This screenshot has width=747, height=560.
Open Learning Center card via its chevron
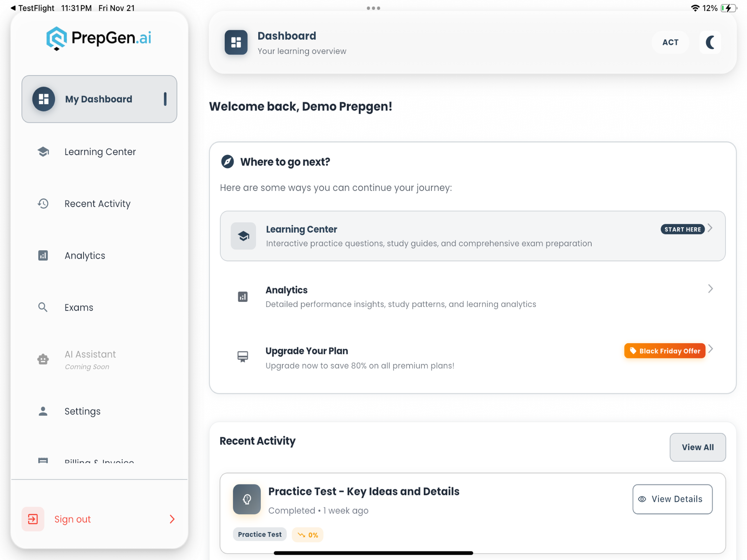pyautogui.click(x=710, y=228)
